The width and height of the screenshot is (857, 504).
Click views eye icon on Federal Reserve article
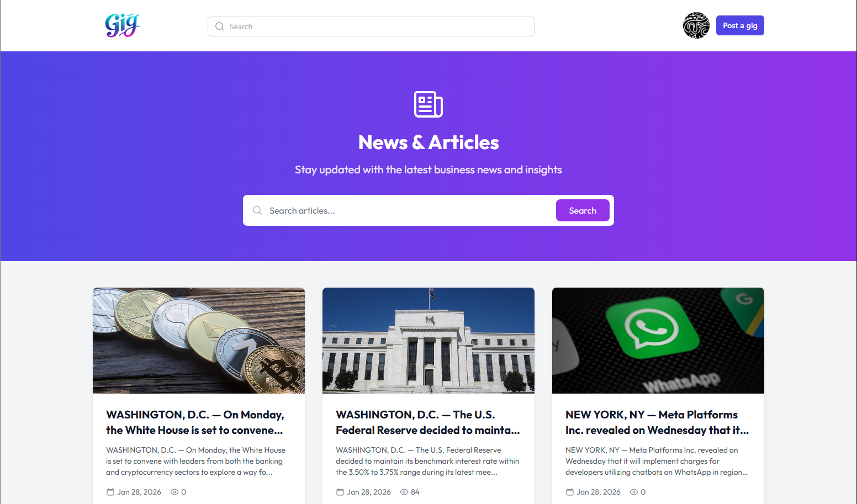pos(404,492)
